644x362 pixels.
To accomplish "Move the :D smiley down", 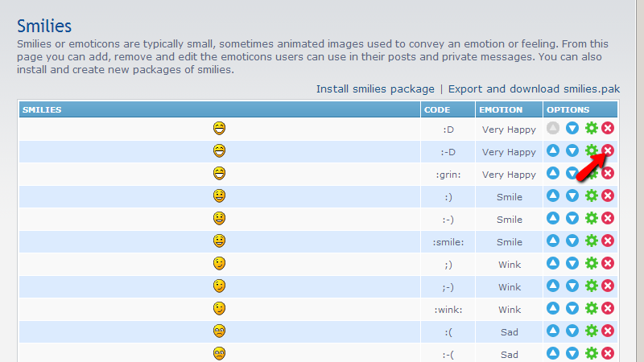I will pyautogui.click(x=572, y=128).
